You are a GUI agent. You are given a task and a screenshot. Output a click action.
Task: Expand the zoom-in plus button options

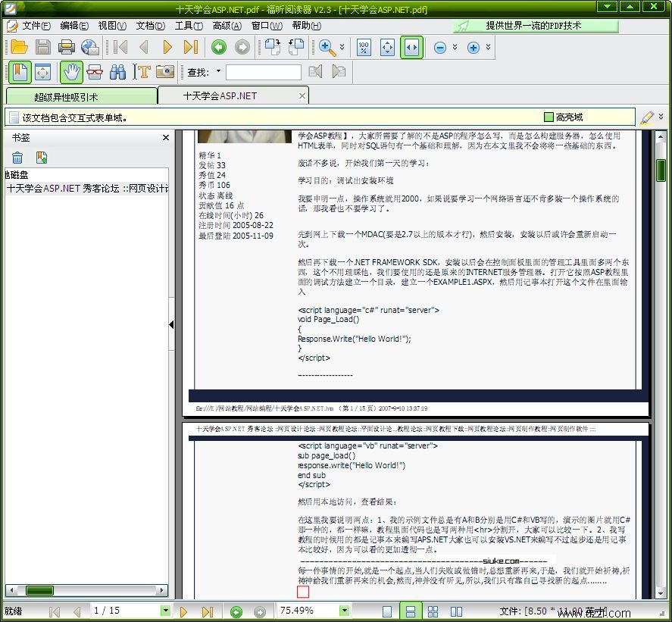tap(488, 47)
